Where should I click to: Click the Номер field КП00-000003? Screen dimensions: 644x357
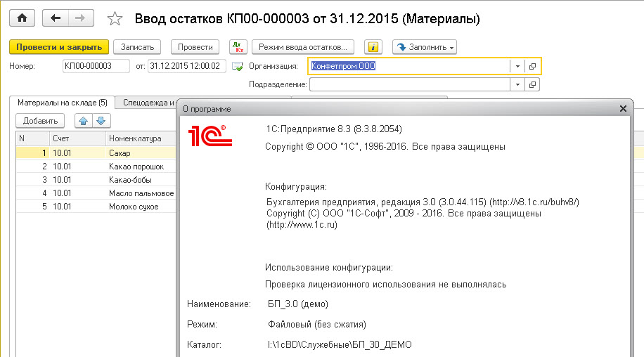point(96,66)
